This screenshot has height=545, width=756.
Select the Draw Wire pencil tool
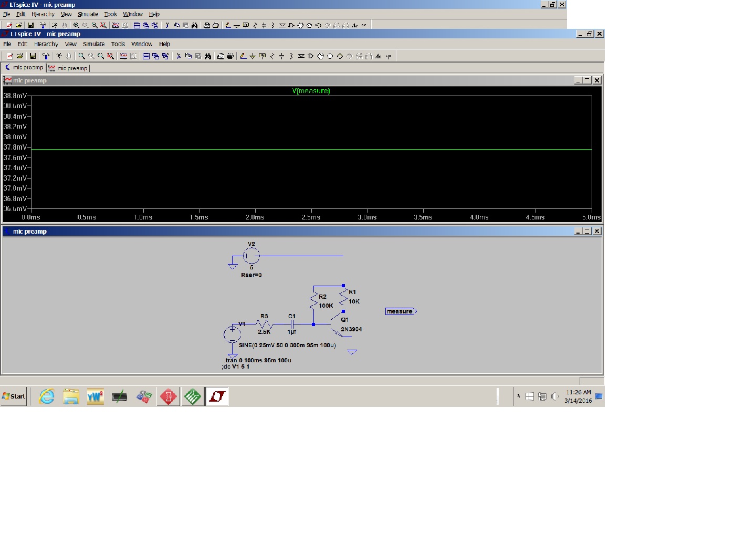pyautogui.click(x=243, y=56)
